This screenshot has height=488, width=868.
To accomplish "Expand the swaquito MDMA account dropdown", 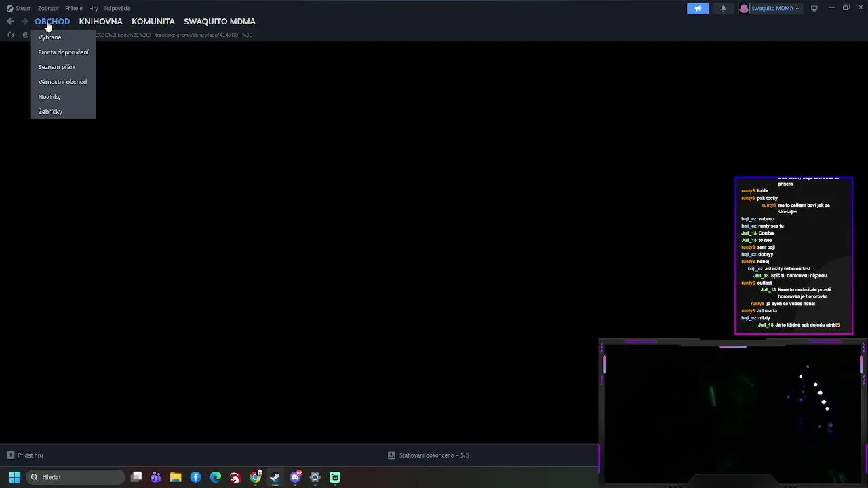I will (775, 9).
